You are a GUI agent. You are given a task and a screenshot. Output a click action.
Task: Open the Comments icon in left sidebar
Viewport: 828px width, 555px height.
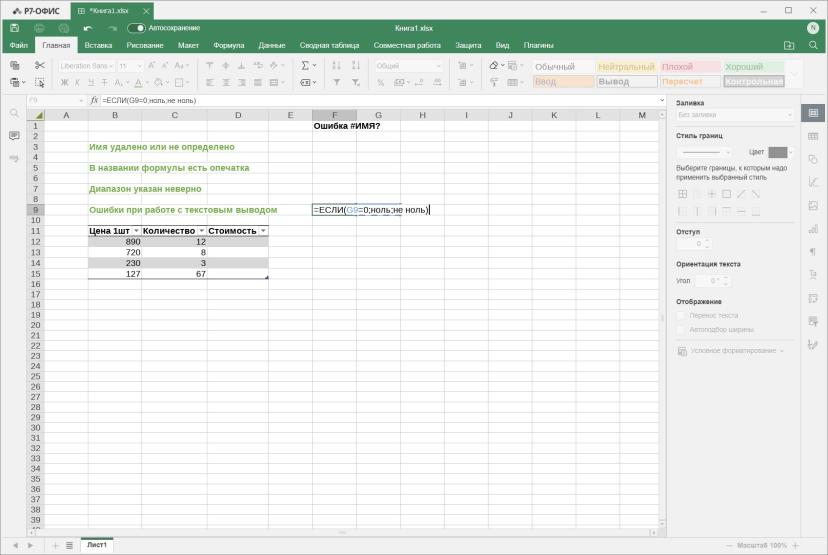14,136
